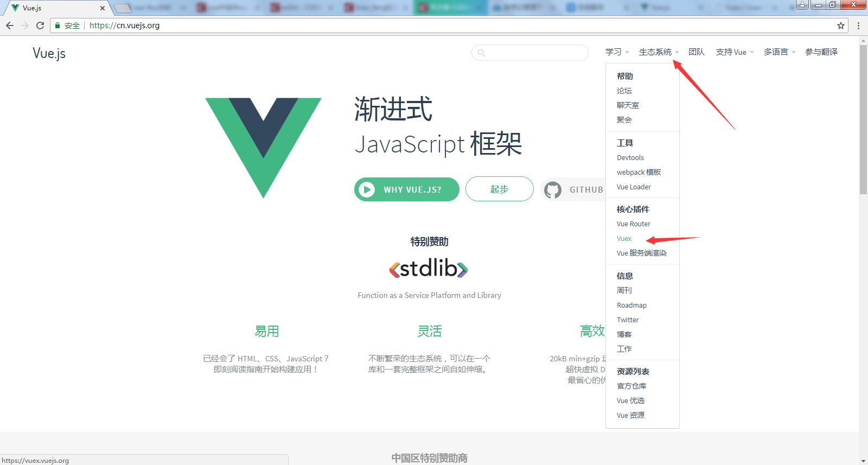This screenshot has width=868, height=465.
Task: Reload the page with refresh icon
Action: 40,26
